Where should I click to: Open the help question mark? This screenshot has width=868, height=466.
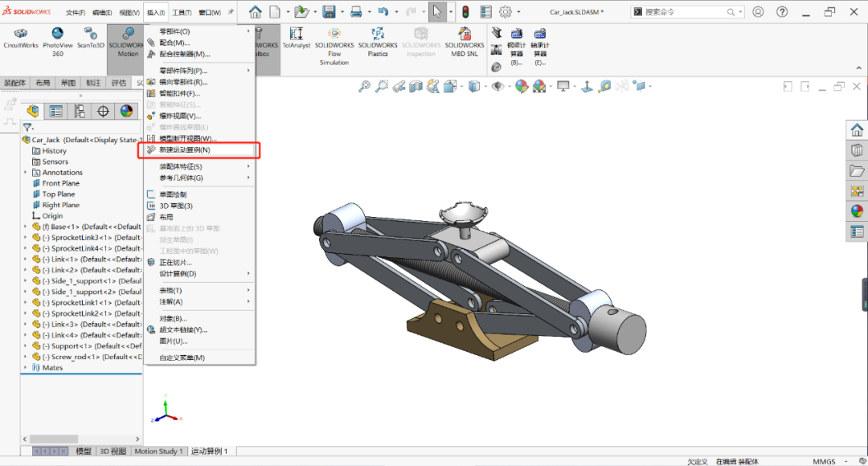click(x=782, y=11)
